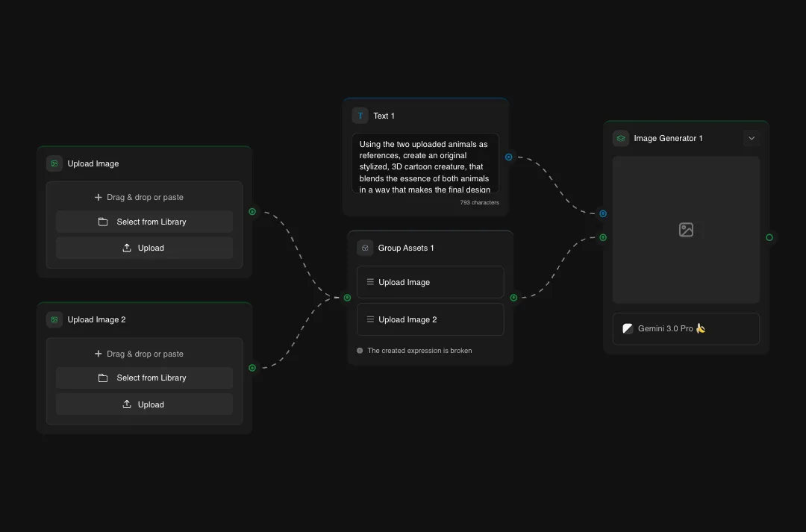806x532 pixels.
Task: Select the Upload Image entry inside Group Assets 1
Action: coord(431,282)
